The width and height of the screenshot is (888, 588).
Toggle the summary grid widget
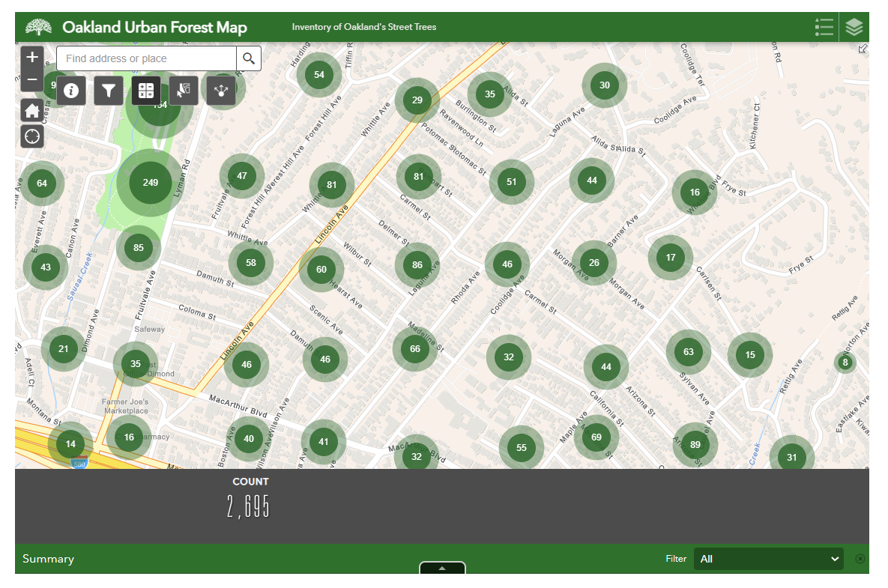pyautogui.click(x=146, y=91)
